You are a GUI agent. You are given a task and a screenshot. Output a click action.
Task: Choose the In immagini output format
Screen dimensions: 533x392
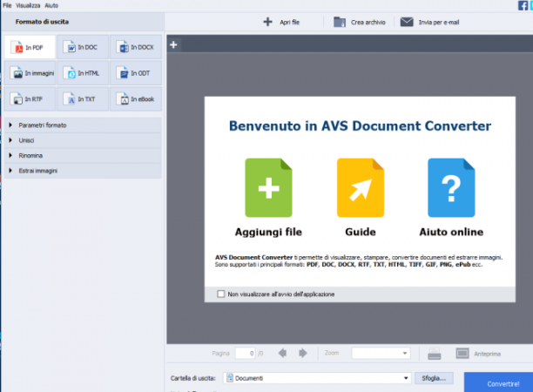click(x=30, y=73)
